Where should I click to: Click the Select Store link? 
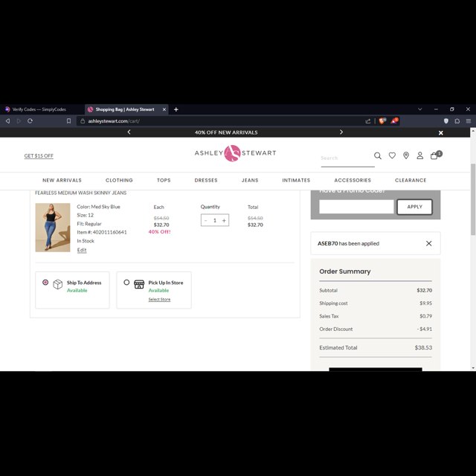159,300
